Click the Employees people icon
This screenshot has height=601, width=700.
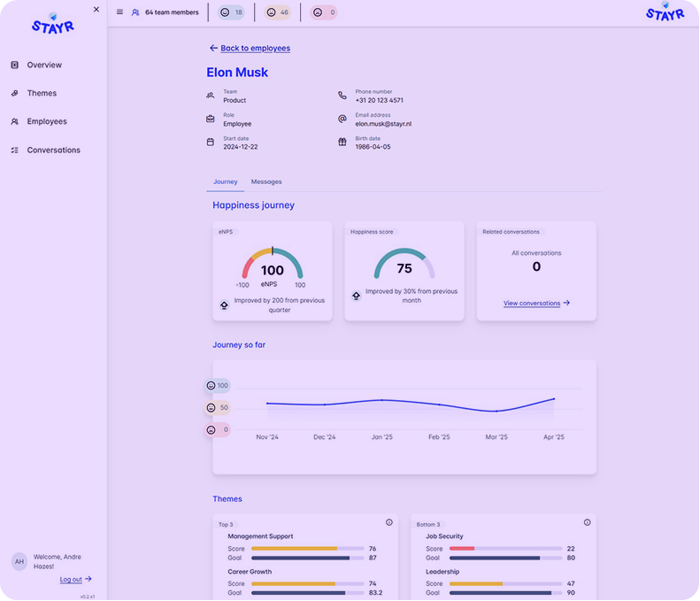(x=15, y=121)
